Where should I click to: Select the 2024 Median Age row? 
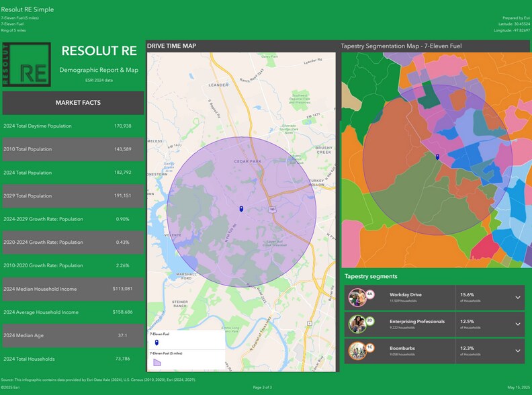coord(73,335)
